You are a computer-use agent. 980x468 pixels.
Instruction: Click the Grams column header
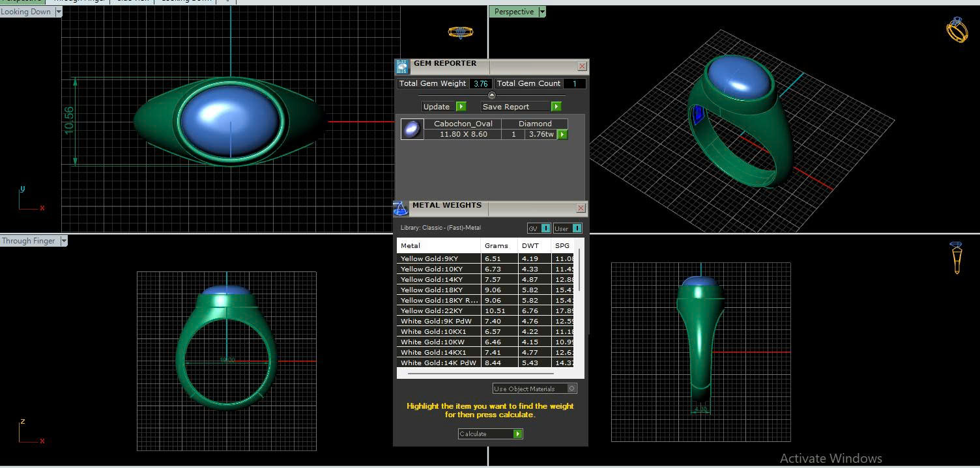(x=497, y=245)
